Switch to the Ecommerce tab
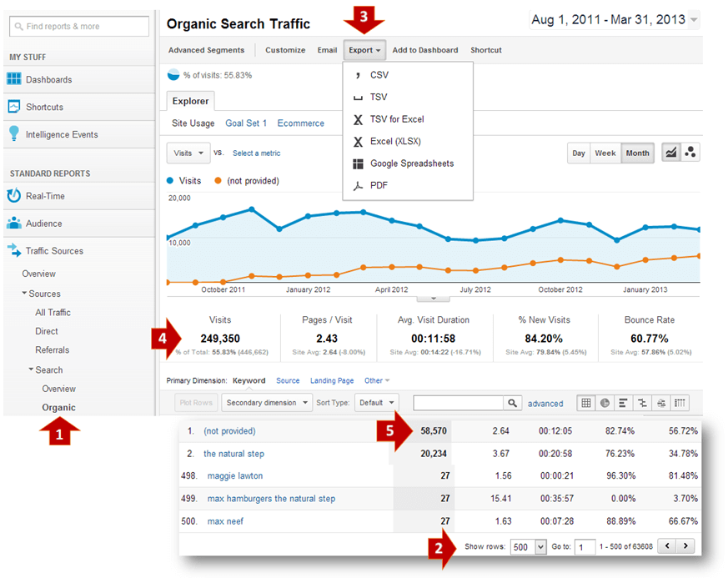Viewport: 728px width, 578px height. (301, 123)
